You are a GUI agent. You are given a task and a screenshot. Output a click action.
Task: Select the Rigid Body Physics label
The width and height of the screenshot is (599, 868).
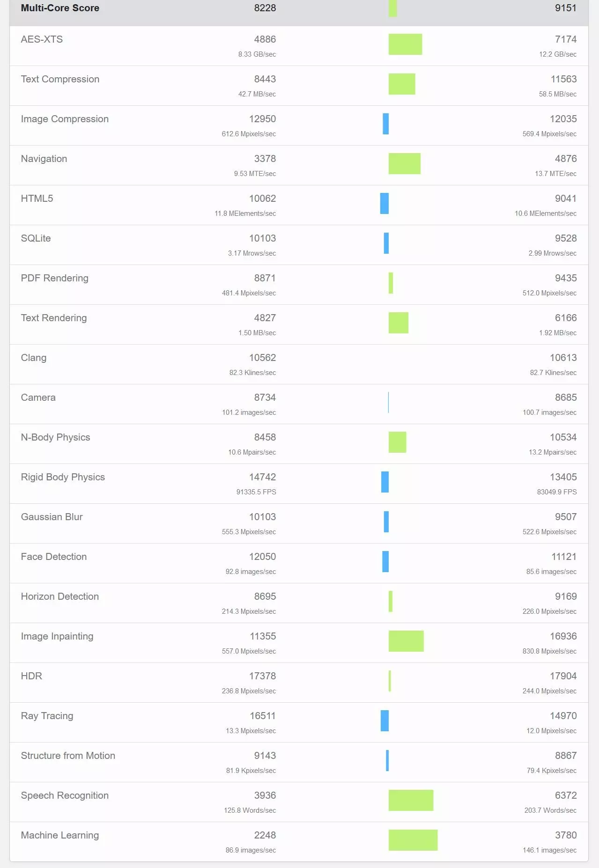pyautogui.click(x=63, y=477)
